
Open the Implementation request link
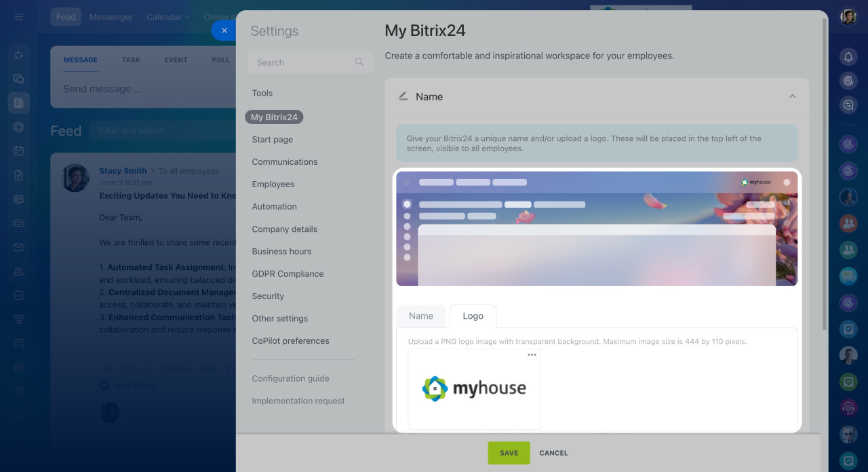(298, 401)
